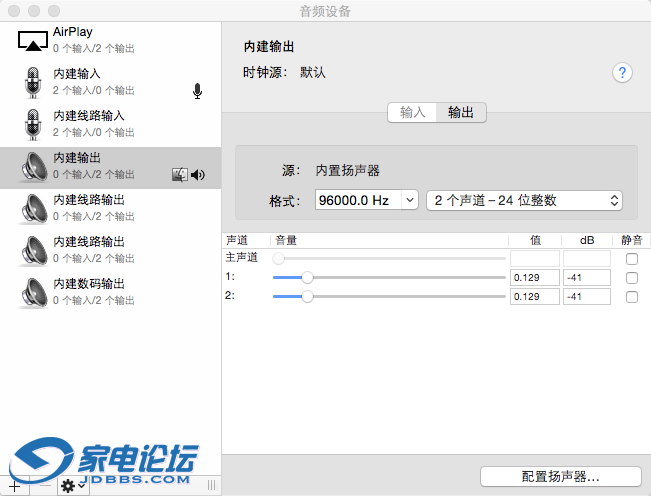This screenshot has height=496, width=651.
Task: Open help with the question mark button
Action: tap(622, 73)
